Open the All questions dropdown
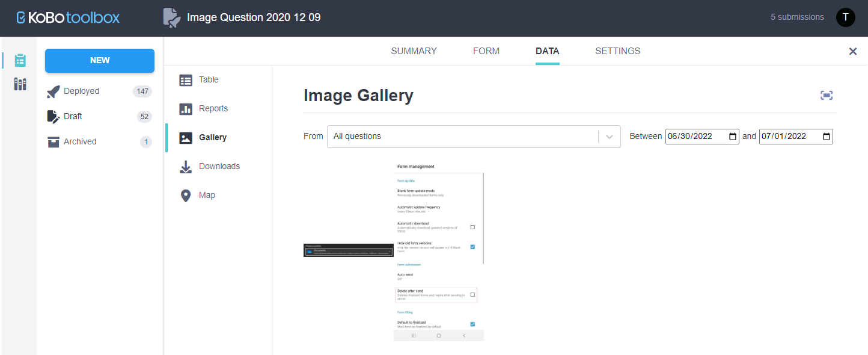Image resolution: width=868 pixels, height=355 pixels. 474,136
